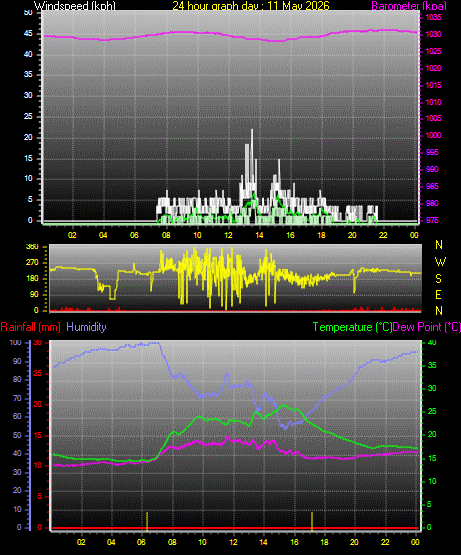
Task: Click the 270 wind direction scale value
Action: [x=32, y=263]
